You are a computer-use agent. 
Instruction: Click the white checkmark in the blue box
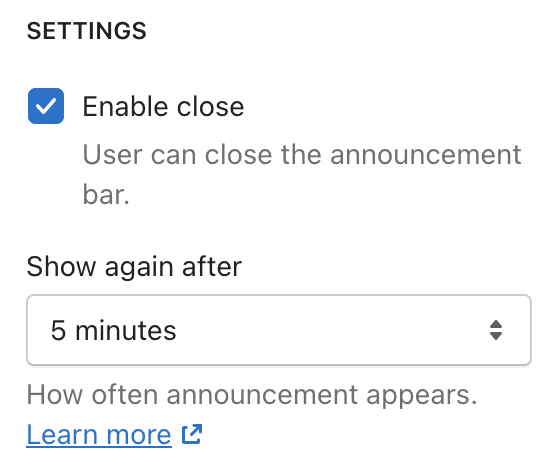pos(46,106)
